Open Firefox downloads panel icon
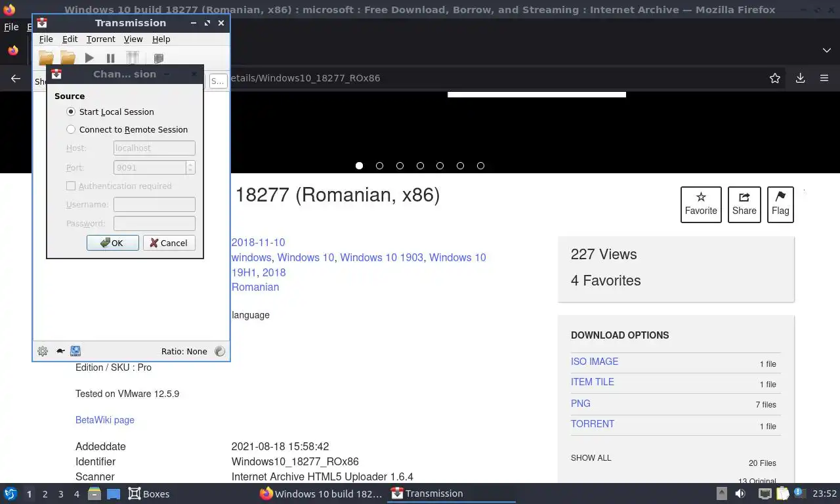Viewport: 840px width, 504px height. pyautogui.click(x=800, y=78)
